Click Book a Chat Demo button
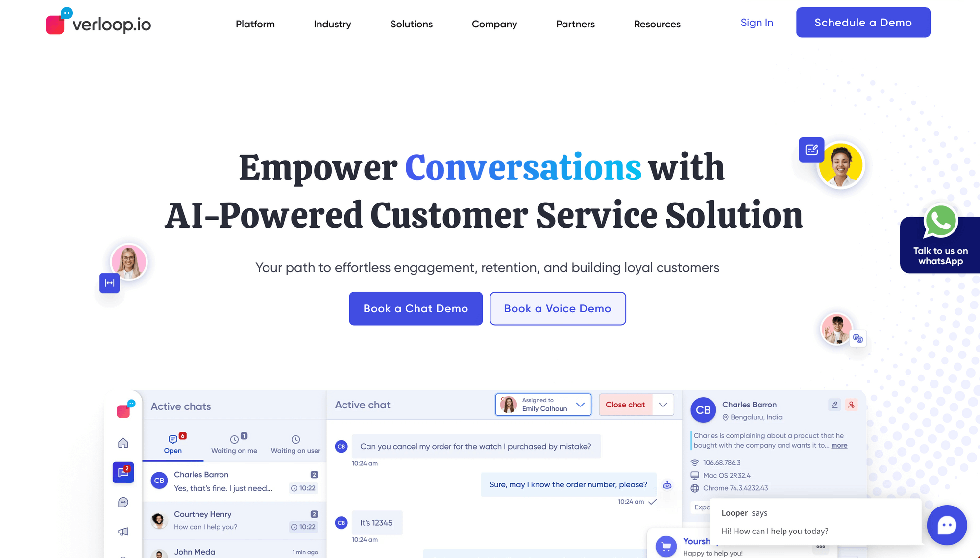 [x=416, y=308]
